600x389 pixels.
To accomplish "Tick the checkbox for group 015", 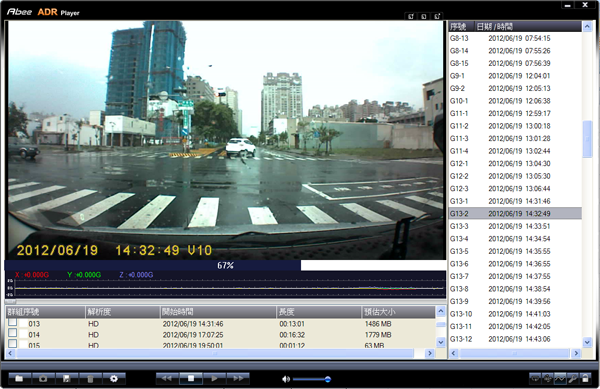I will coord(12,343).
